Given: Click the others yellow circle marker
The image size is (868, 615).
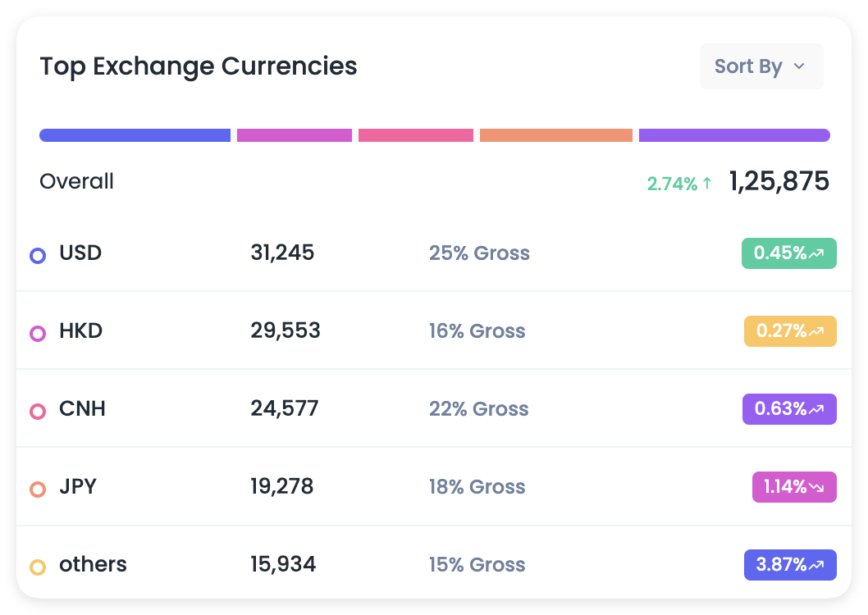Looking at the screenshot, I should [37, 567].
